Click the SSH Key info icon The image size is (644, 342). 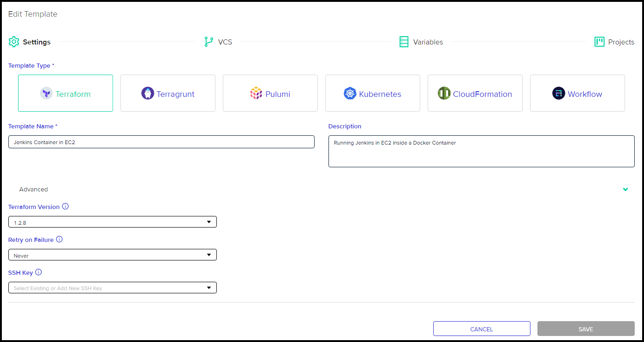38,272
